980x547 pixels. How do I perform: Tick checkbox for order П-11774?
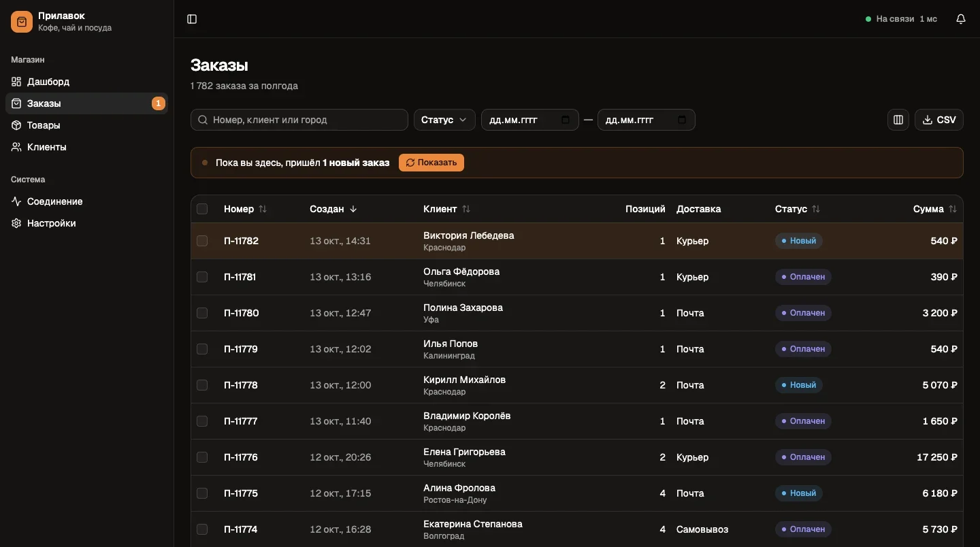(x=202, y=529)
